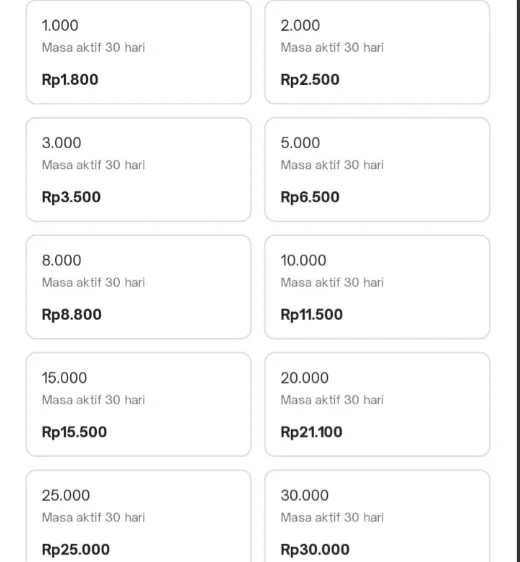Click the Rp8.800 price text

[72, 315]
